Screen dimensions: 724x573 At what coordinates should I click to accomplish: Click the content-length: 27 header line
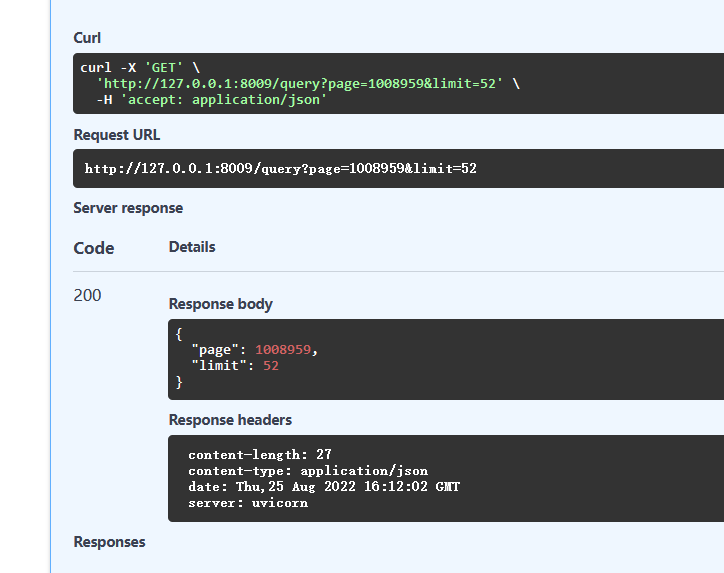[260, 455]
